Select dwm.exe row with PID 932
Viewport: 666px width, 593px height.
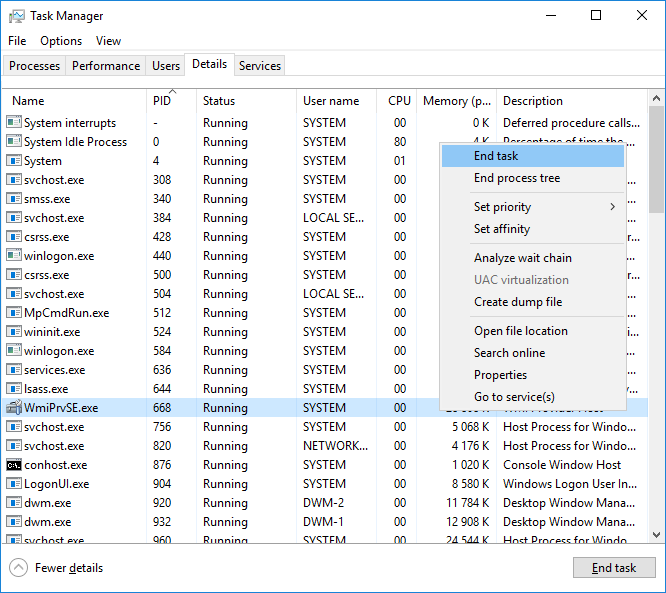tap(325, 522)
